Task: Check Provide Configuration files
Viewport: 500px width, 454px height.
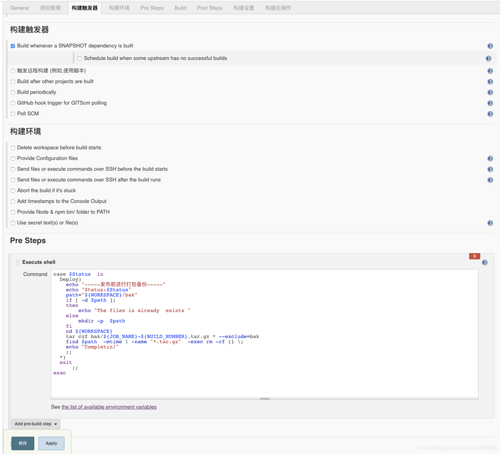Action: click(x=13, y=158)
